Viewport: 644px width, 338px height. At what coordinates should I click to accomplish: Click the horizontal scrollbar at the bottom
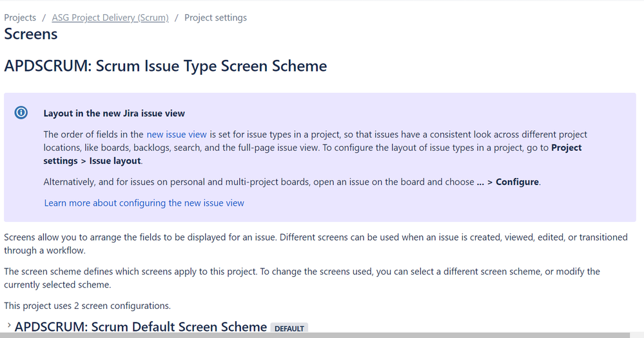pyautogui.click(x=315, y=335)
